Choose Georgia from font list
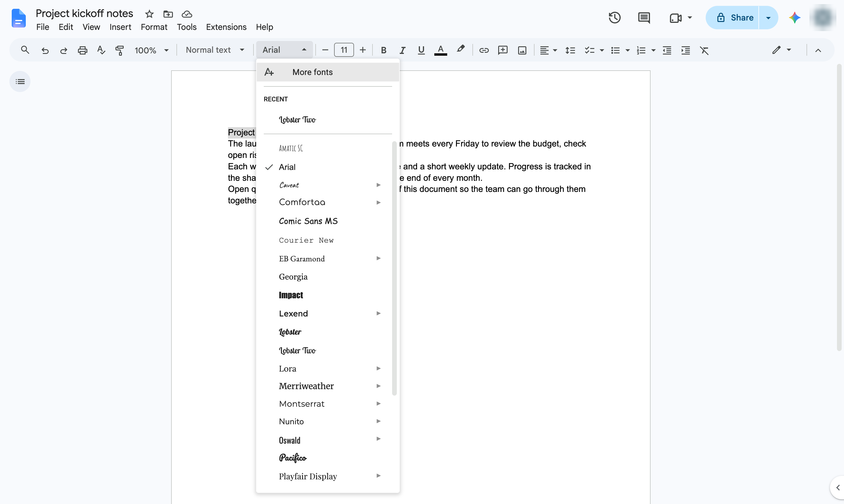 [x=328, y=276]
